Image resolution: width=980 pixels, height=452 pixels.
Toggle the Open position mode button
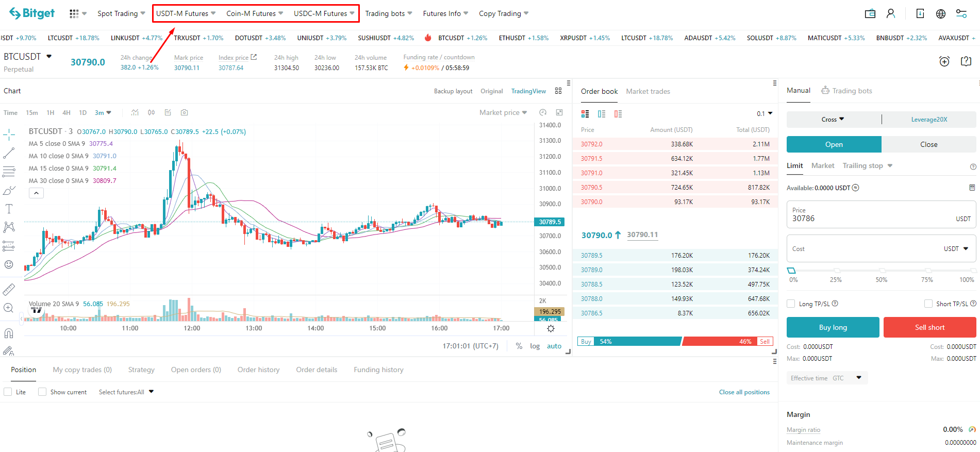(834, 144)
